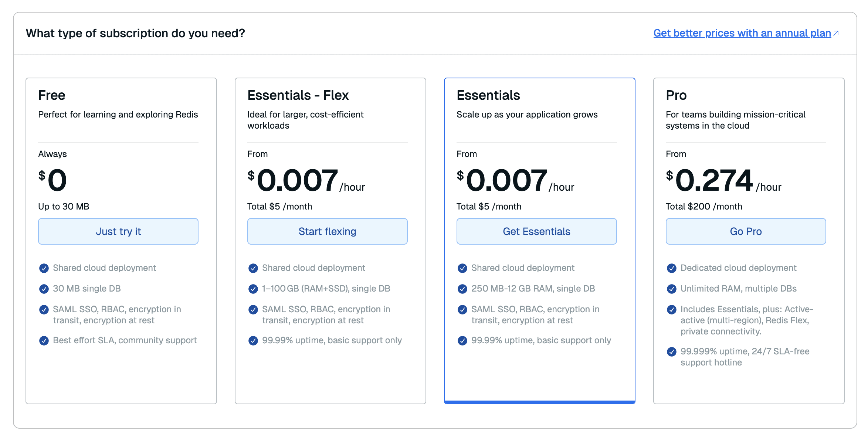Select the Essentials - Flex plan heading

point(298,95)
